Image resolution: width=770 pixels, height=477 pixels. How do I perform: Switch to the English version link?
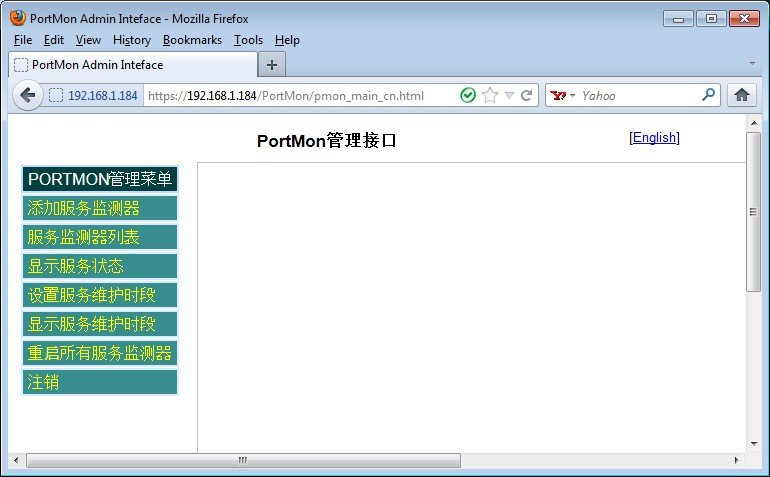654,138
